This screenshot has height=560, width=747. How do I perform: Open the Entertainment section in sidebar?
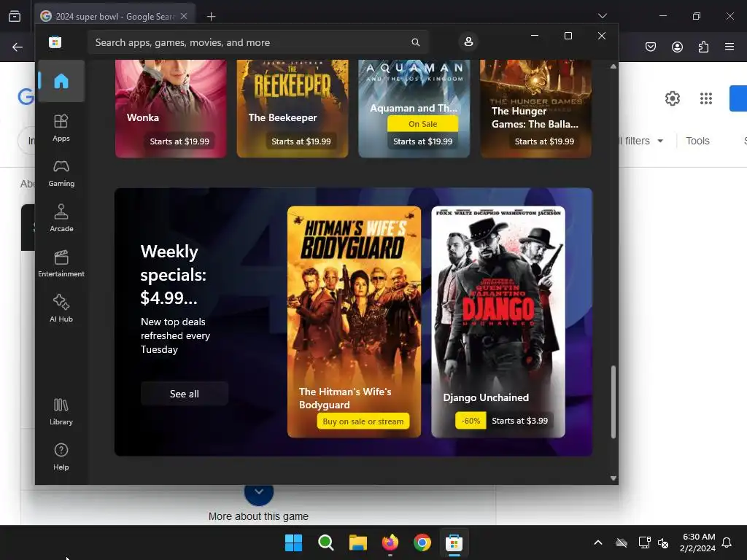click(61, 264)
